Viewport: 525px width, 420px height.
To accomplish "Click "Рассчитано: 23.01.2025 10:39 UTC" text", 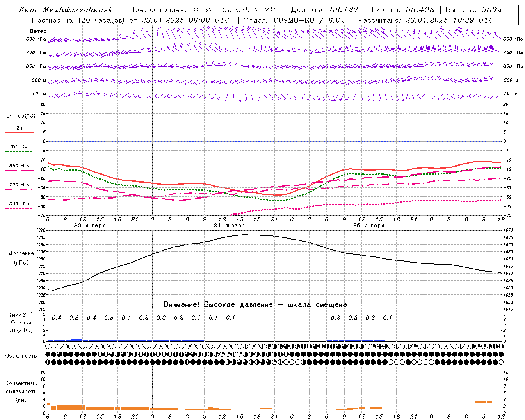I will 426,20.
